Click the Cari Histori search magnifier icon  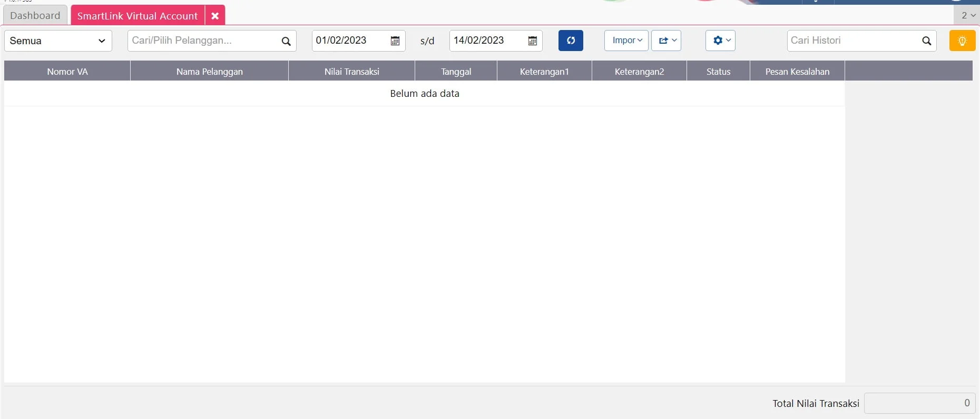(926, 41)
